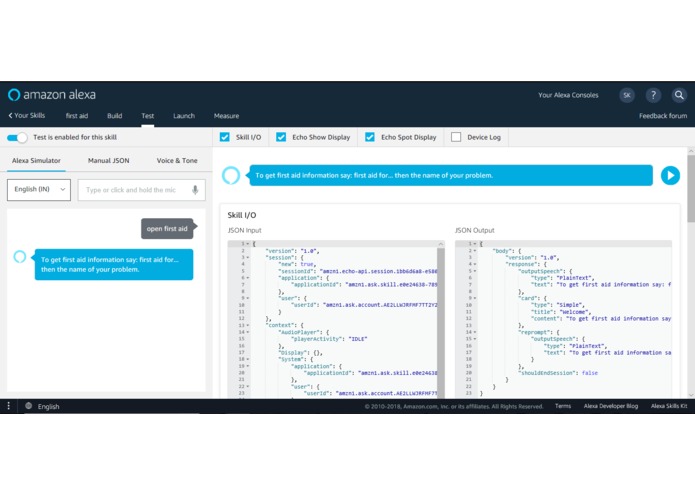Screen dimensions: 695x494
Task: Click the search magnifier icon
Action: [679, 95]
